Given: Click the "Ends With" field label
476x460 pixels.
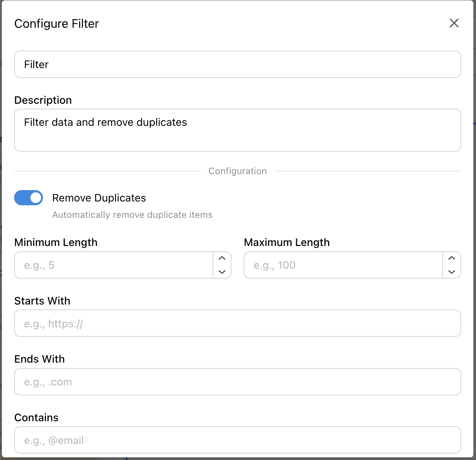Looking at the screenshot, I should [40, 359].
